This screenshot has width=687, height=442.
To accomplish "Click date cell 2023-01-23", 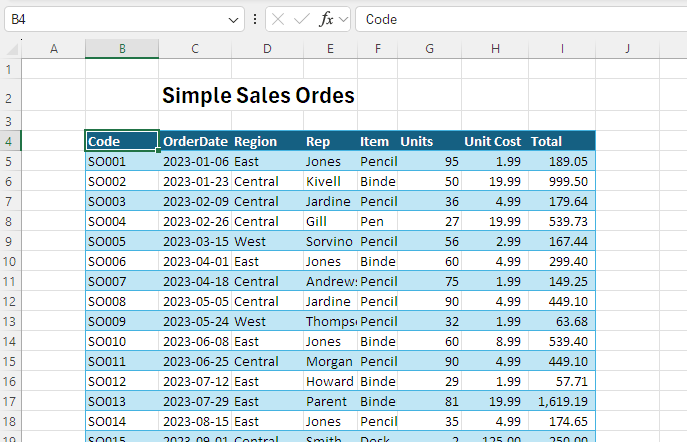I will coord(195,181).
